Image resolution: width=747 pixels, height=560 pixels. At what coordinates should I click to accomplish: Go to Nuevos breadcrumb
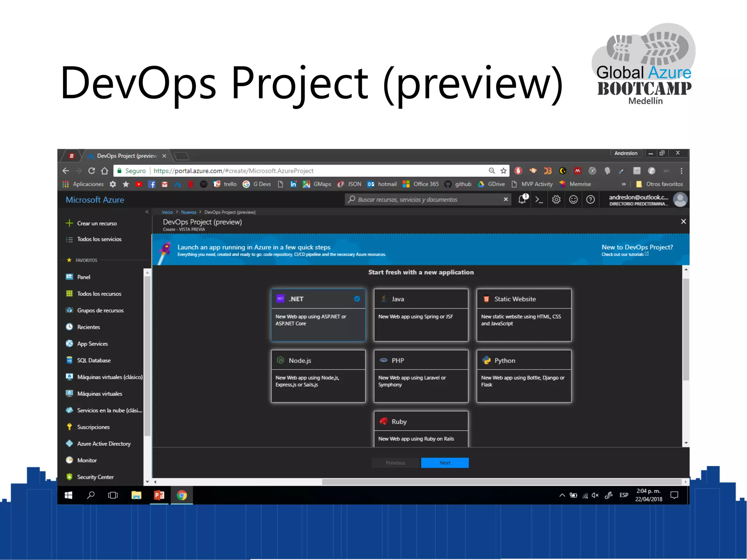(189, 212)
